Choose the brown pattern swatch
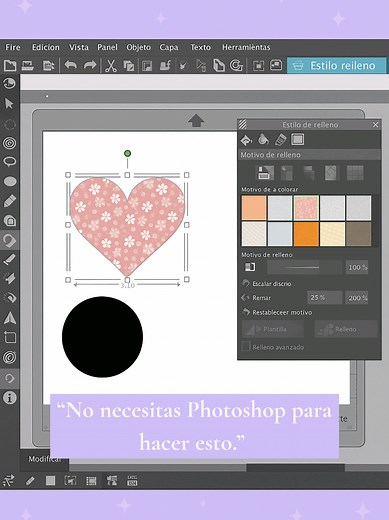Screen dimensions: 389x520 tap(359, 234)
